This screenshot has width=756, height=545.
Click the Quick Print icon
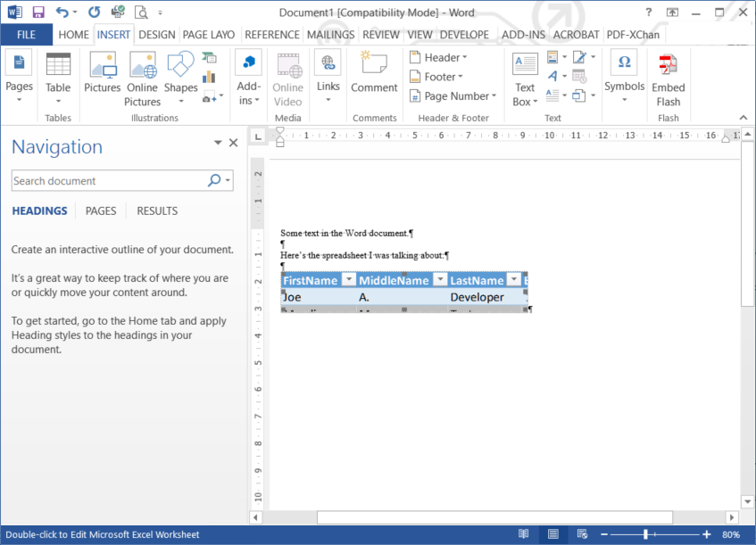(118, 12)
